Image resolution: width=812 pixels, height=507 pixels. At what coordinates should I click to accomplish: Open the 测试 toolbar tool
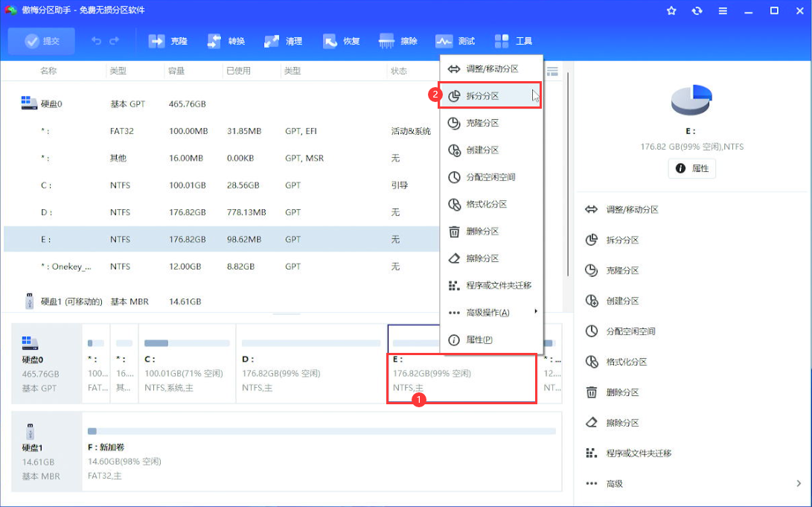(x=455, y=41)
